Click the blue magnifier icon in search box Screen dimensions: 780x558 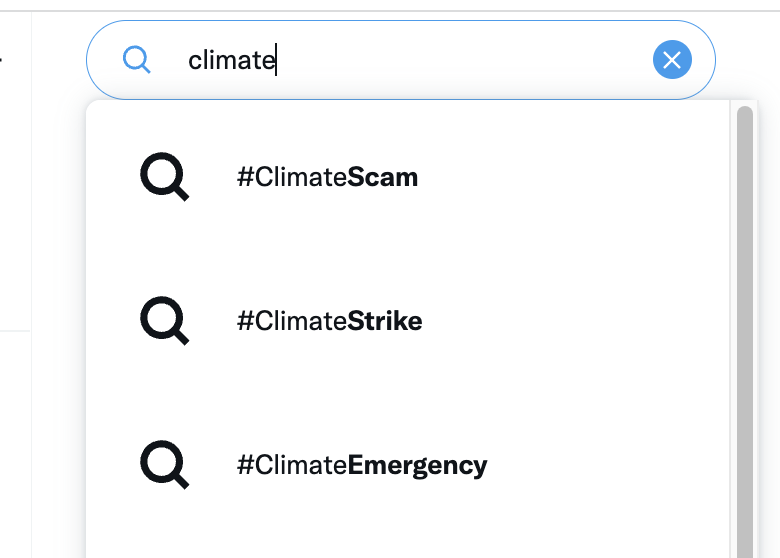click(137, 61)
